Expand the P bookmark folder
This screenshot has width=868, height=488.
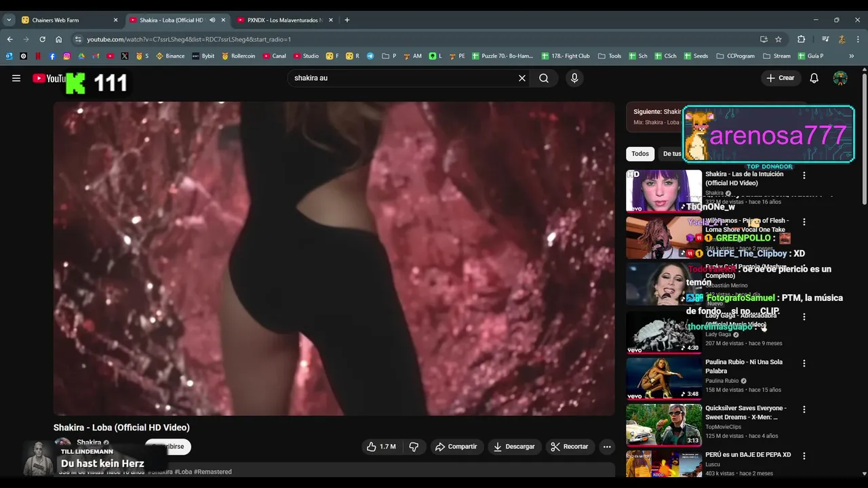point(389,56)
